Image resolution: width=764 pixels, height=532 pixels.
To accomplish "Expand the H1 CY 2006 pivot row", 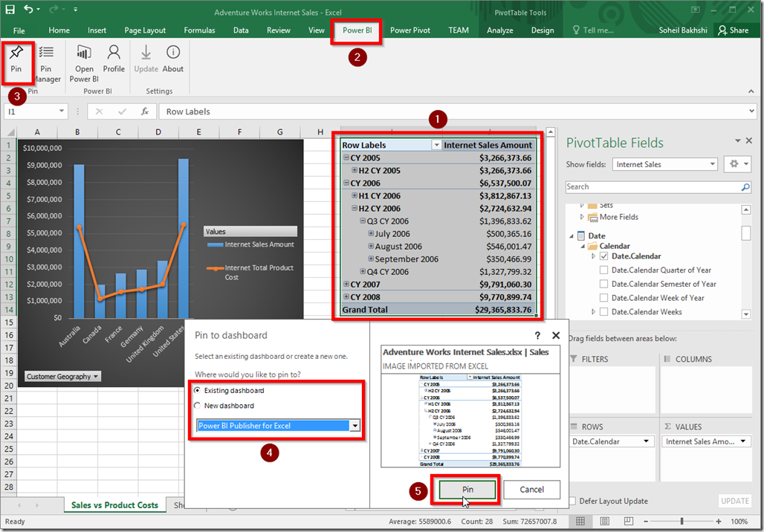I will tap(355, 195).
